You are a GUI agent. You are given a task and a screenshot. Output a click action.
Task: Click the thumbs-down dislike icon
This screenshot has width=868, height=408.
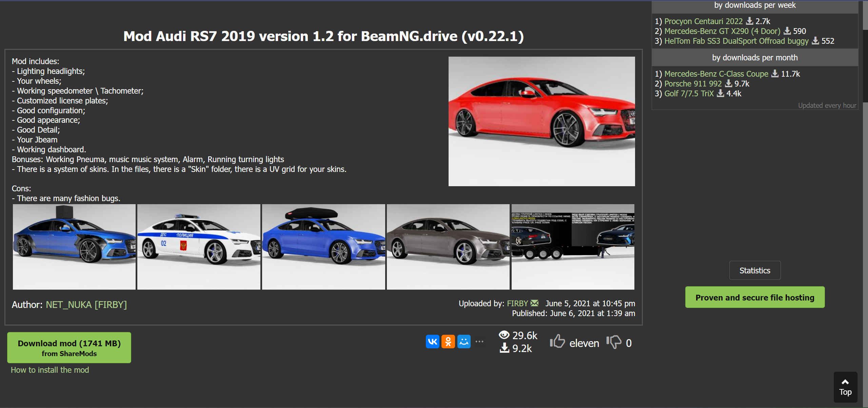614,342
